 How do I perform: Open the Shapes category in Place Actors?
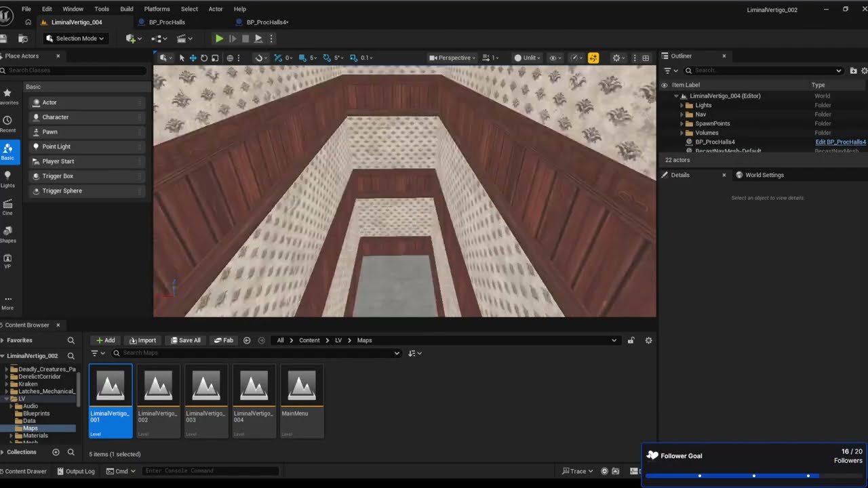(x=7, y=235)
